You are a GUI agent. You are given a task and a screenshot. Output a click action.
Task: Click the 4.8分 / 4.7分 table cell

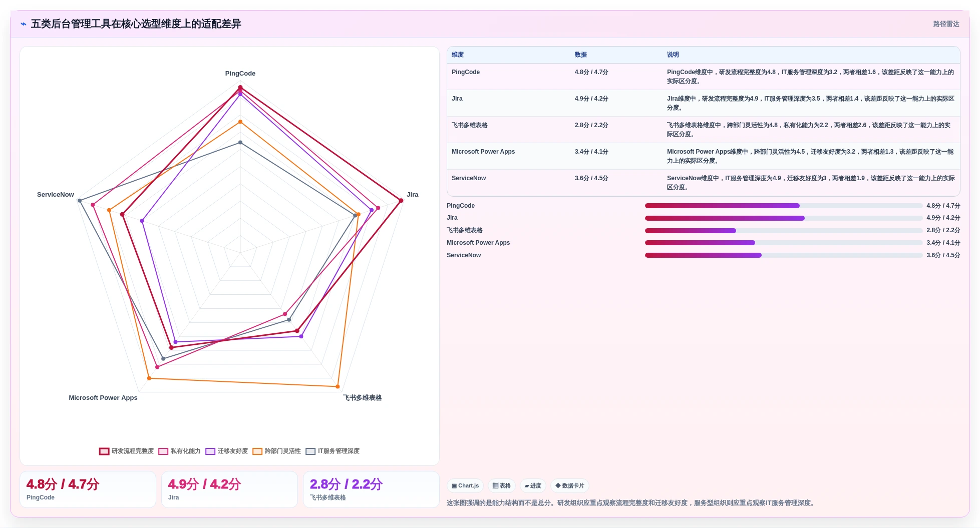pyautogui.click(x=591, y=72)
